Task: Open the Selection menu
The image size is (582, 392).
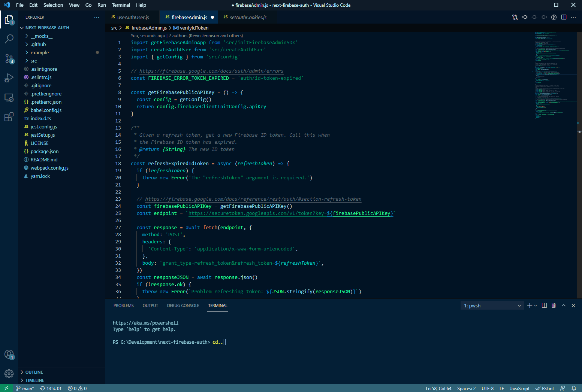Action: [x=53, y=5]
